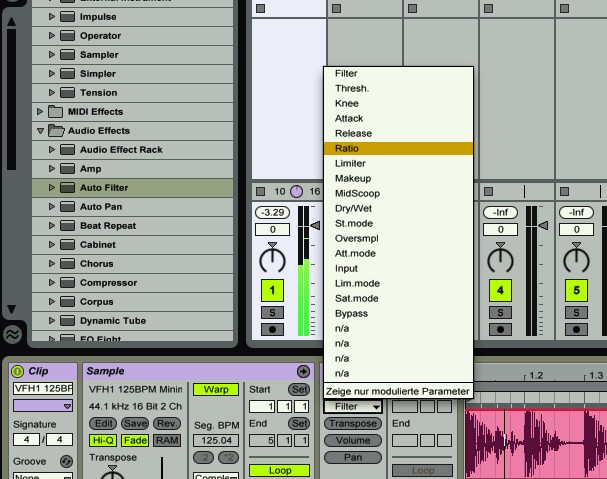607x479 pixels.
Task: Click the Volume envelope button
Action: (x=353, y=440)
